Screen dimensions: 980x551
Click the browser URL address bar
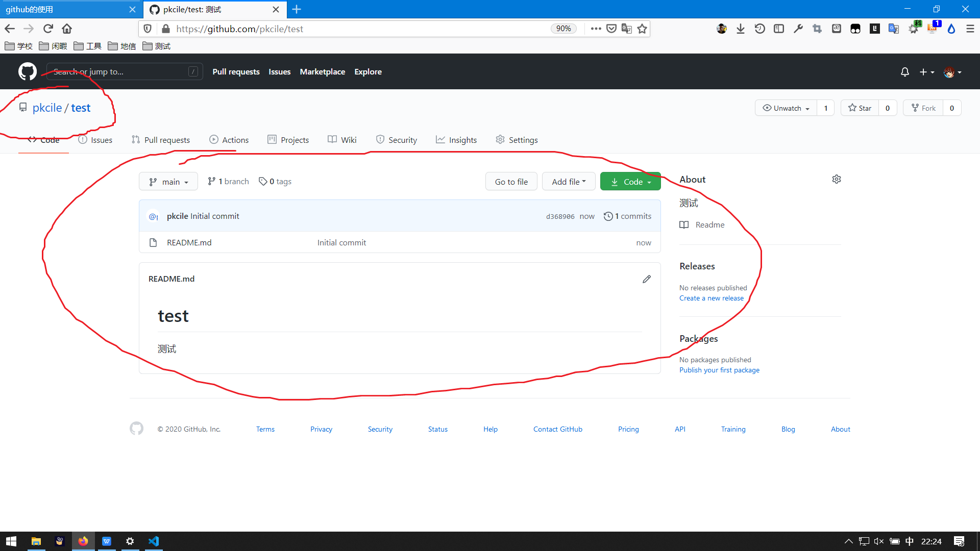point(357,29)
